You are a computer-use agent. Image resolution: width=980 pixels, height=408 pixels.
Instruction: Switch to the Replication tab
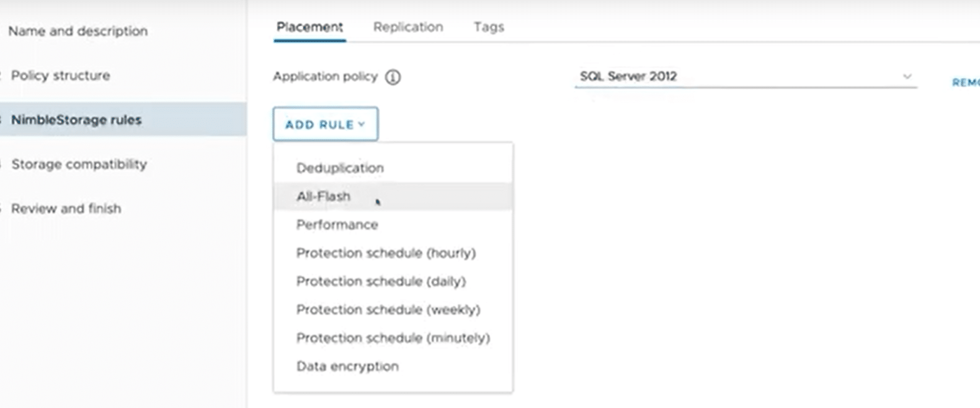pyautogui.click(x=408, y=27)
